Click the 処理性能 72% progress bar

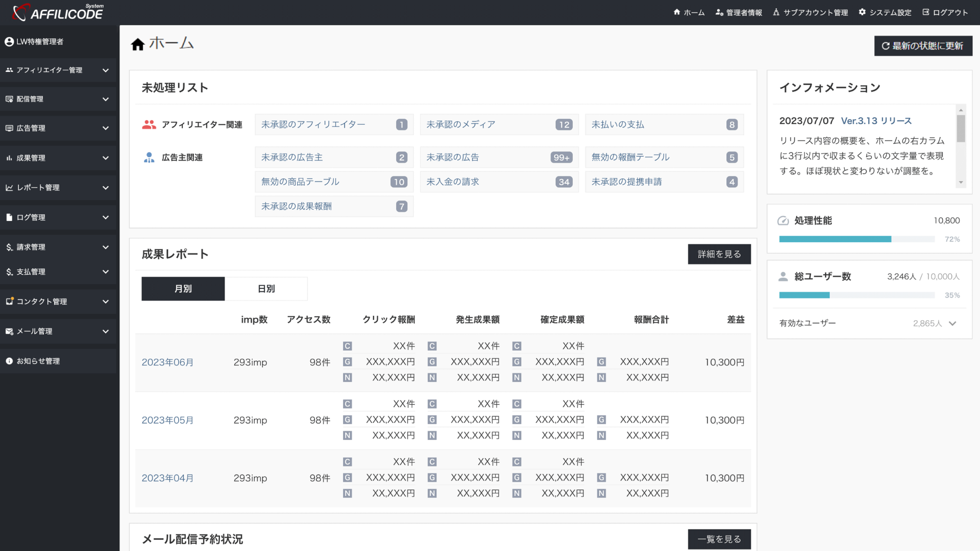[857, 239]
